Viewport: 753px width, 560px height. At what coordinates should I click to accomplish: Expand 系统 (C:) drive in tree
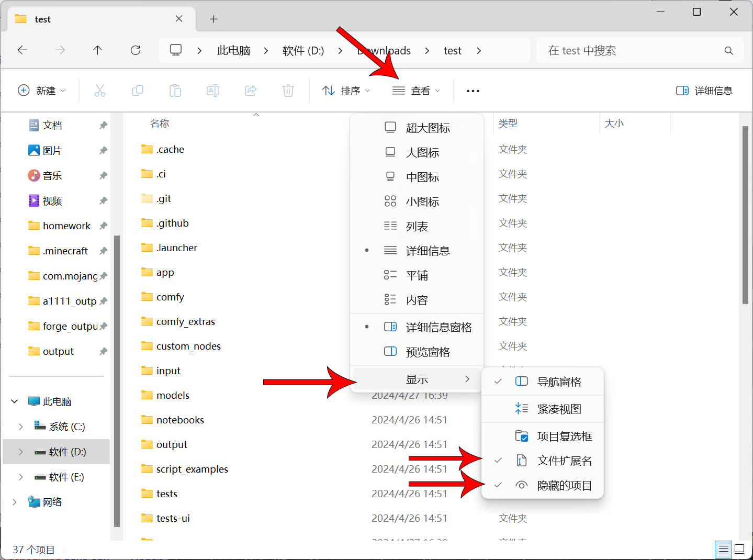click(21, 427)
